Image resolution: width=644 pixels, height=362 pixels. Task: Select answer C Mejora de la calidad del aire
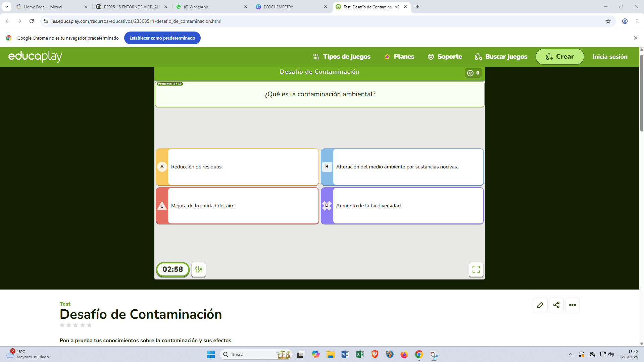click(237, 206)
